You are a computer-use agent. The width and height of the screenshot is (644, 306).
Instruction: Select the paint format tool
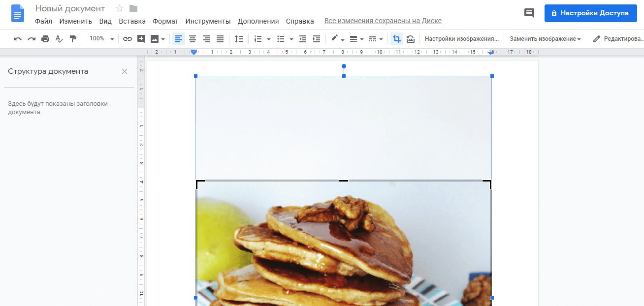[73, 38]
